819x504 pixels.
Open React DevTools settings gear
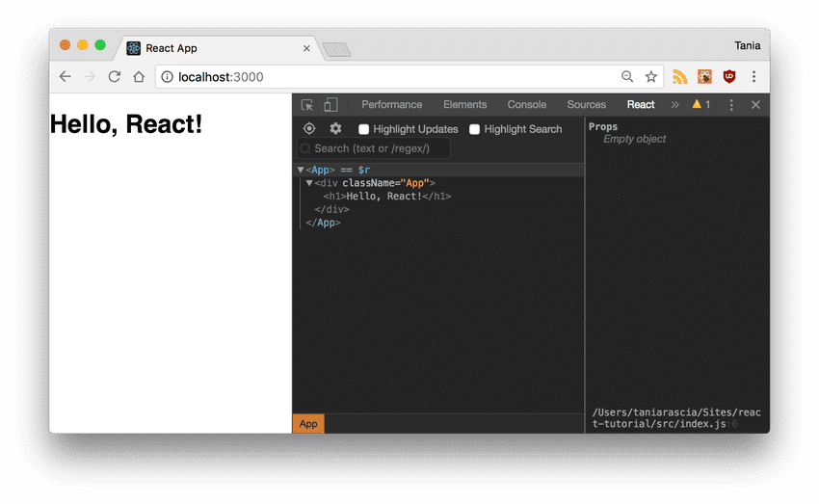click(335, 128)
